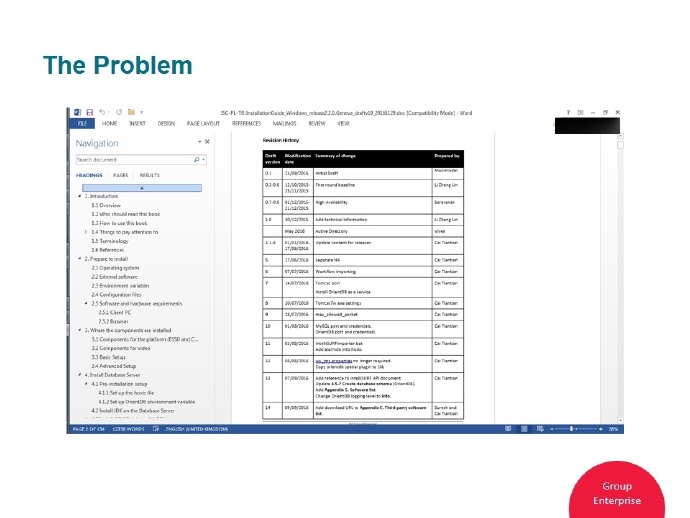Click the Redo icon in title bar
The image size is (690, 518).
tap(119, 113)
